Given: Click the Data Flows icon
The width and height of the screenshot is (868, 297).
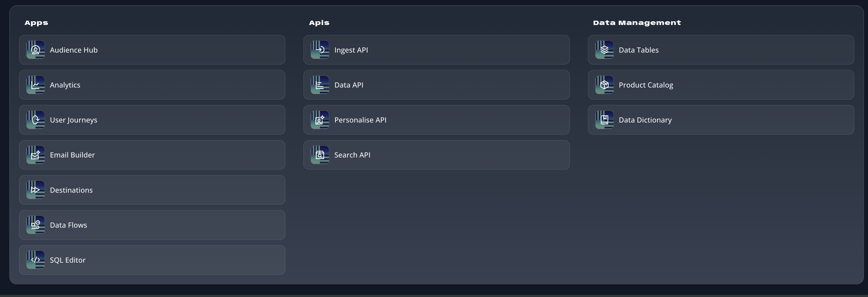Looking at the screenshot, I should 35,225.
